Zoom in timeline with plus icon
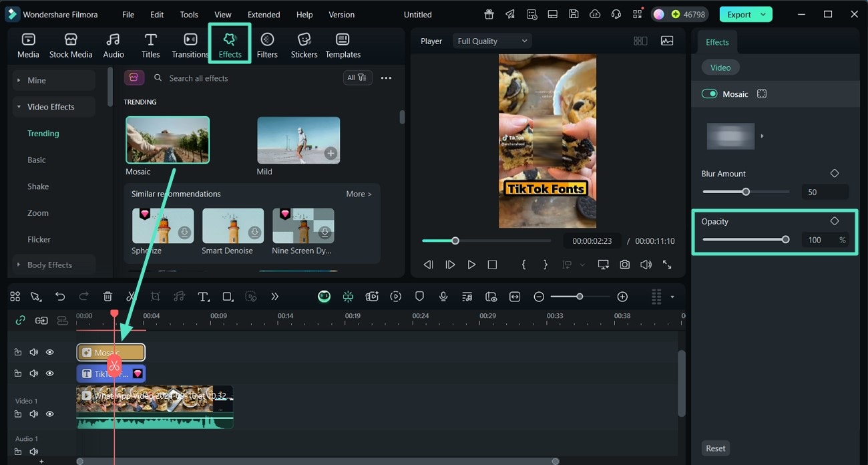This screenshot has height=465, width=868. click(x=622, y=297)
